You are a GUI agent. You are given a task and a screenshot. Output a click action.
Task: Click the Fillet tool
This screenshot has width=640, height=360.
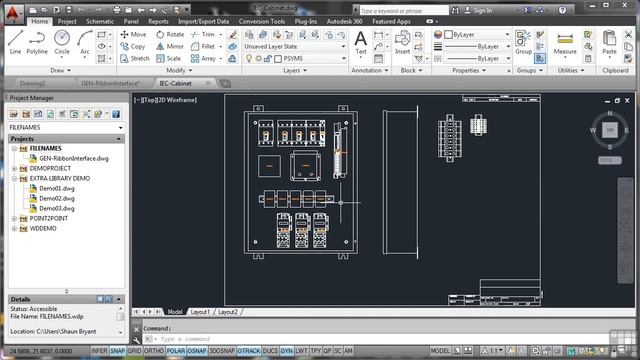click(x=203, y=47)
